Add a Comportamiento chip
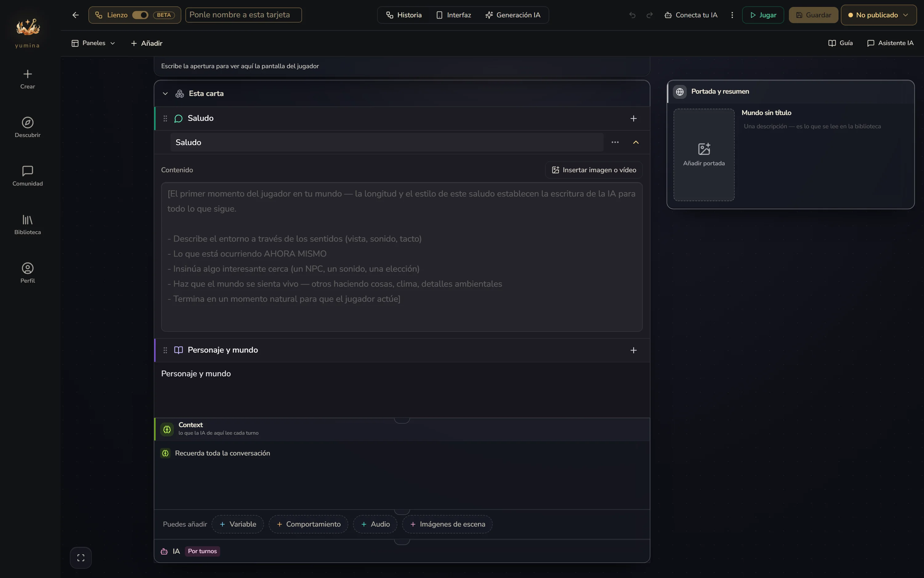Image resolution: width=924 pixels, height=578 pixels. click(309, 524)
